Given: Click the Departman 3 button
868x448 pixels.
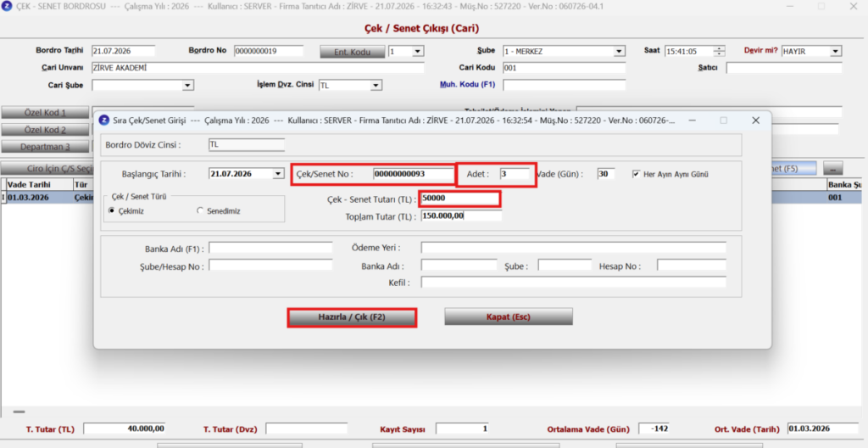Looking at the screenshot, I should pos(45,147).
